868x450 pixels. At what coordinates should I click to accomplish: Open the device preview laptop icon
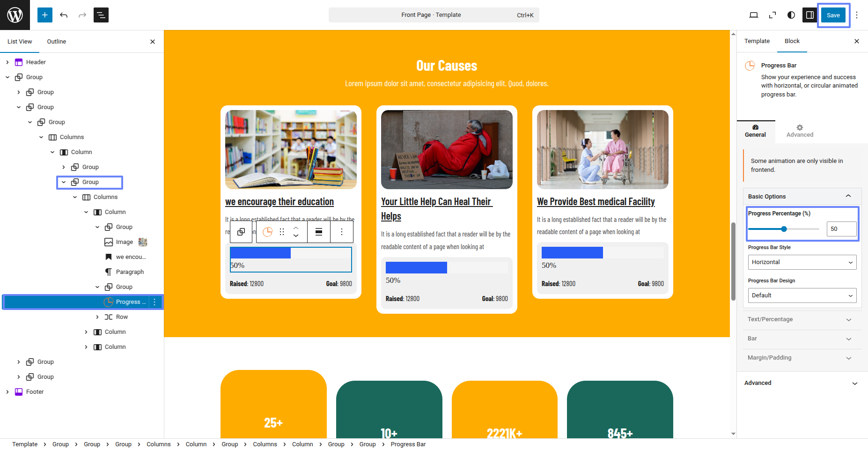tap(754, 15)
